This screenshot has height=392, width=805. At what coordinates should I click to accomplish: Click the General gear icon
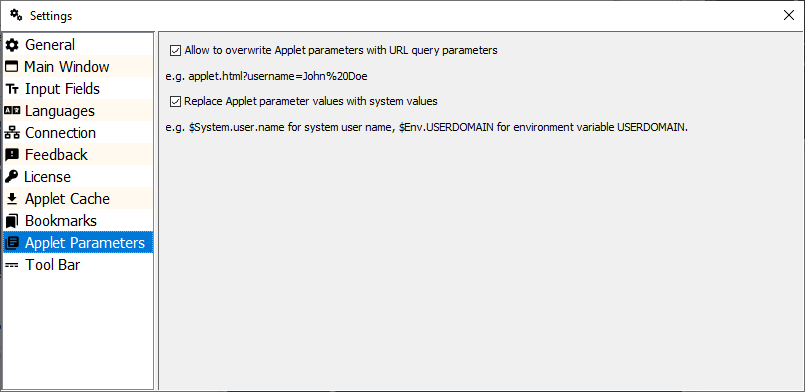pyautogui.click(x=12, y=45)
